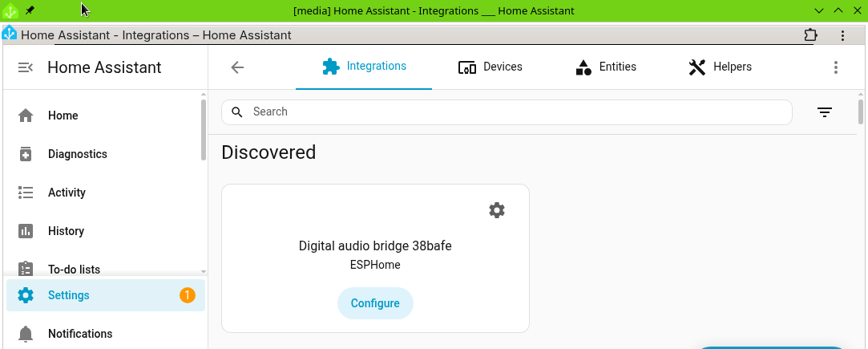The height and width of the screenshot is (349, 868).
Task: Switch to the Devices tab
Action: tap(490, 67)
